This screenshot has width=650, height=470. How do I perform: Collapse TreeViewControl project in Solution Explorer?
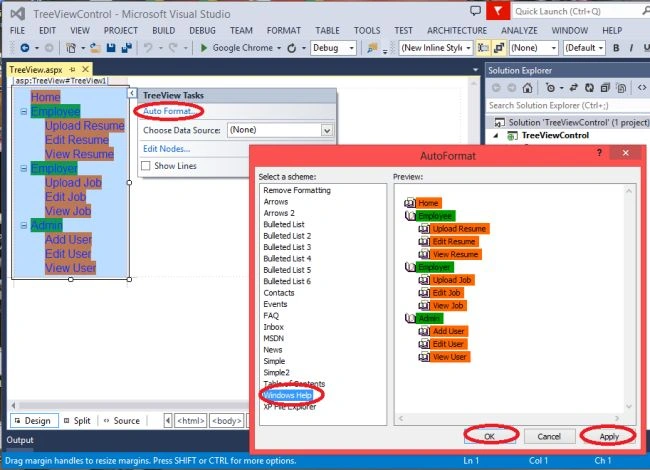point(496,136)
